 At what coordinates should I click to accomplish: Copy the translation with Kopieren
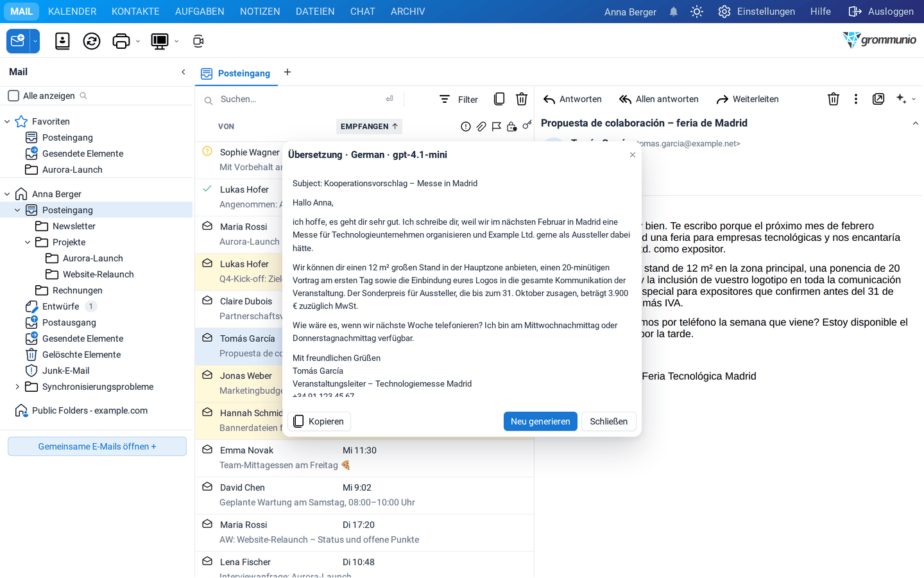pyautogui.click(x=319, y=421)
